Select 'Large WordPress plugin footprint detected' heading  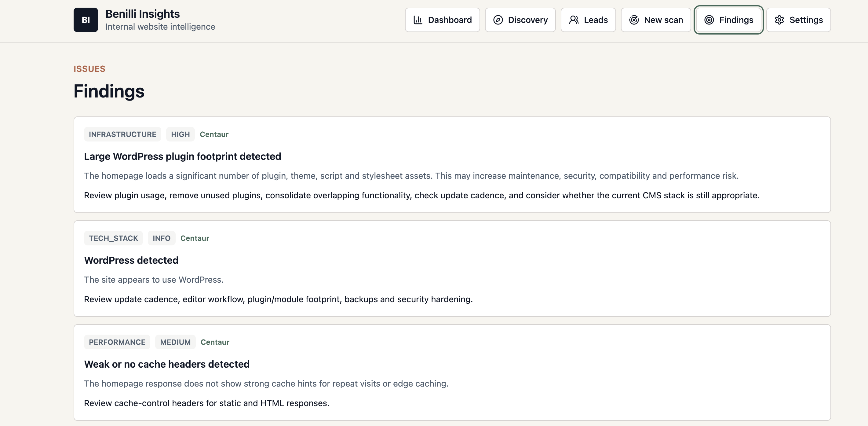(x=182, y=156)
